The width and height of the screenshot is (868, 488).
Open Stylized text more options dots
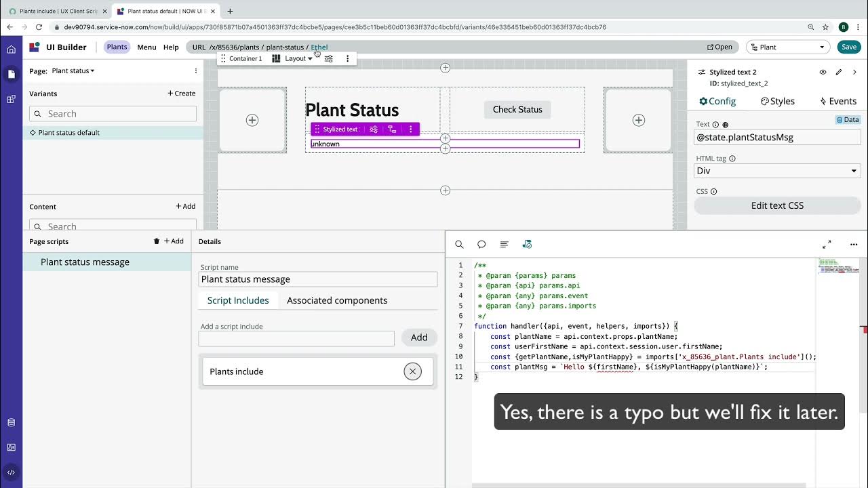pos(411,129)
